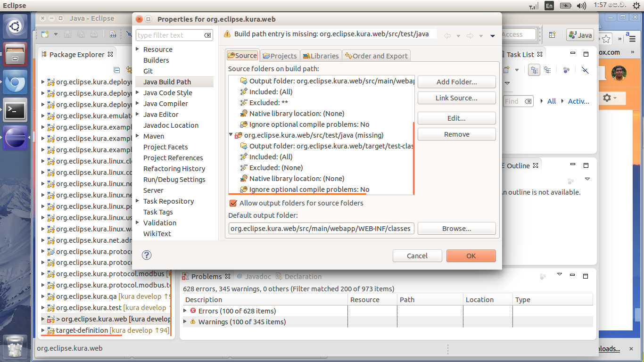
Task: Click the Find field in Task List
Action: pyautogui.click(x=518, y=101)
